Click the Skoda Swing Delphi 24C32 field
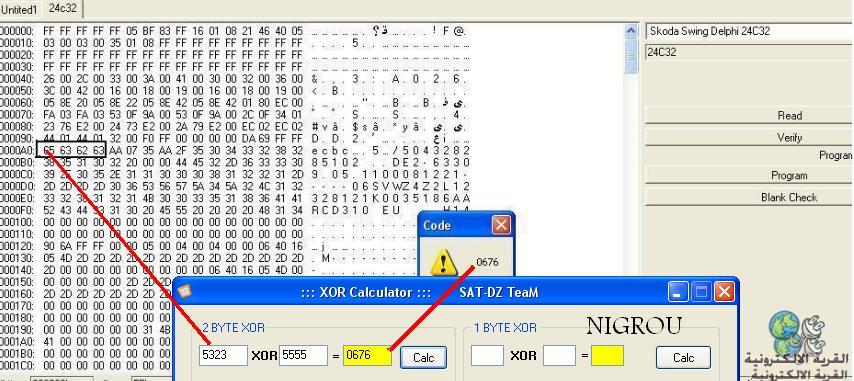 749,32
